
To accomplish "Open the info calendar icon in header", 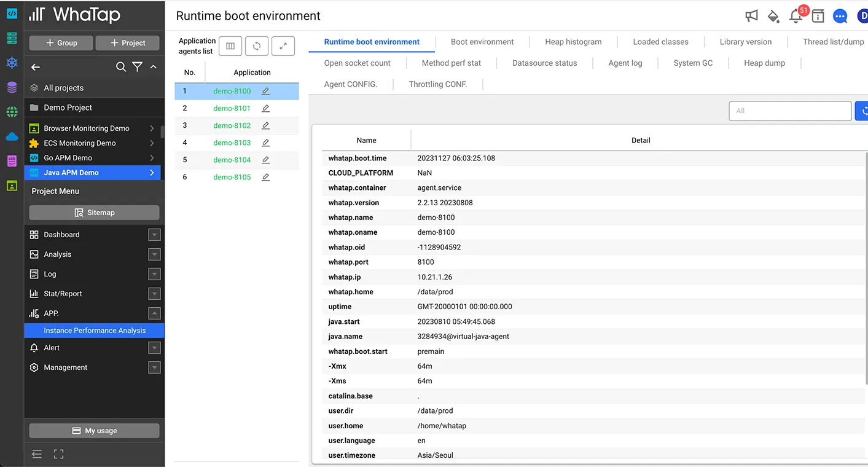I will point(818,16).
